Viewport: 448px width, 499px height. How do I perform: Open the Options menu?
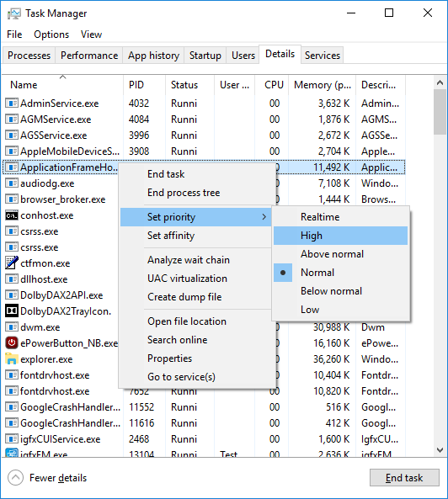51,35
